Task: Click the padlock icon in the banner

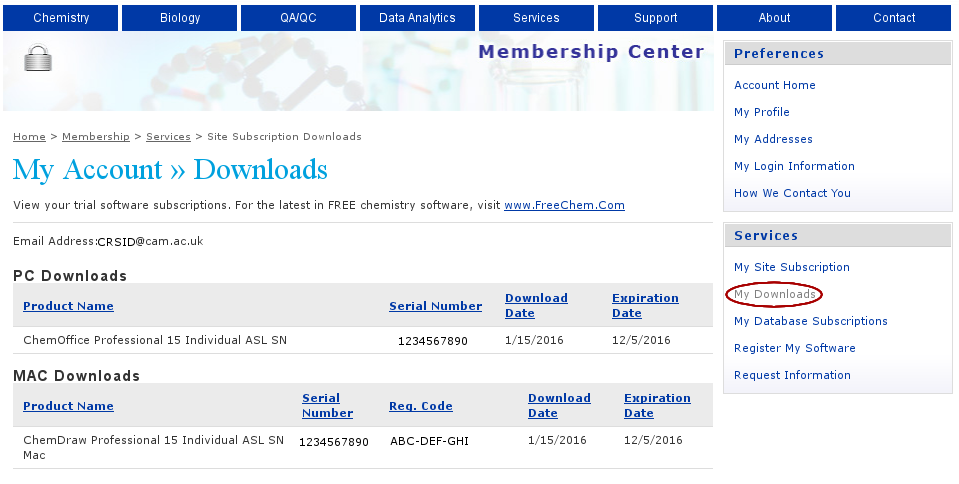Action: [38, 58]
